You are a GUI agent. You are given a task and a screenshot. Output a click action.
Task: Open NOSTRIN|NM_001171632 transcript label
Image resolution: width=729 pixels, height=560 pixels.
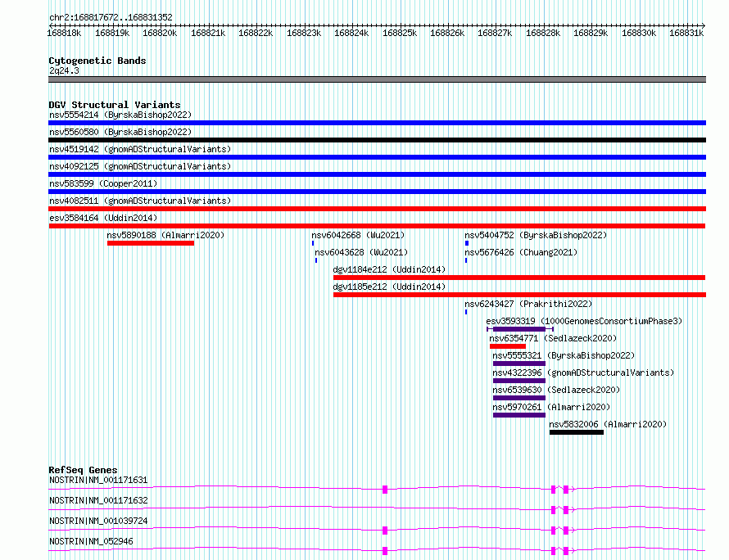pos(98,500)
